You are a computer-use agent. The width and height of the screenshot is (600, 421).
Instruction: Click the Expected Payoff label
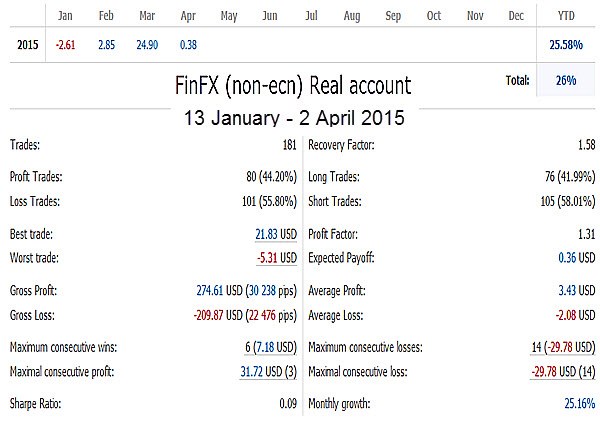tap(341, 258)
